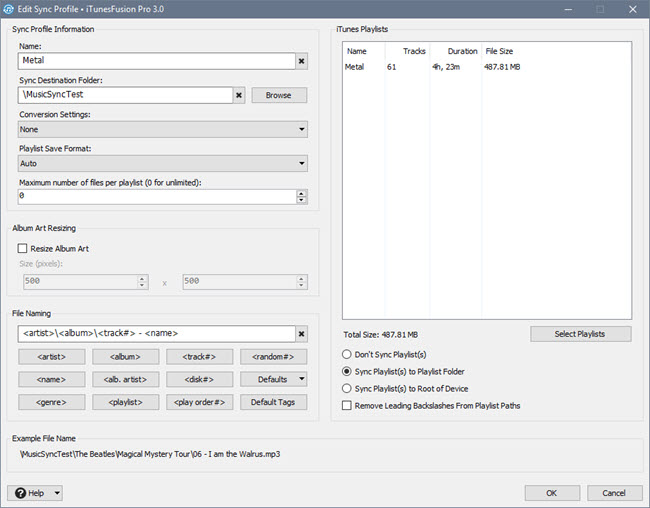This screenshot has height=508, width=650.
Task: Insert the <name> tag
Action: pyautogui.click(x=51, y=379)
